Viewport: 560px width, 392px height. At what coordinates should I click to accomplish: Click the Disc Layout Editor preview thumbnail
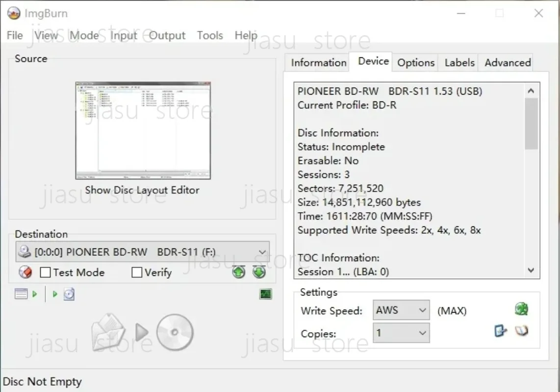pyautogui.click(x=143, y=131)
